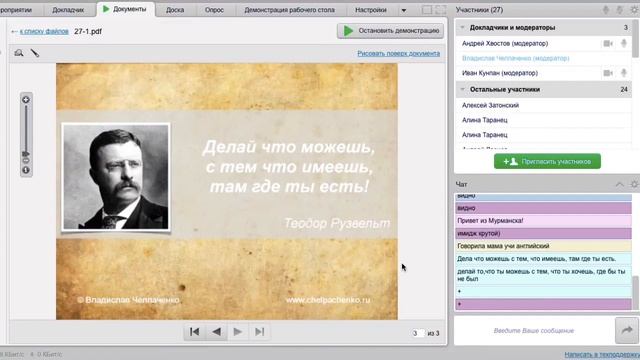The width and height of the screenshot is (640, 360).
Task: Toggle Иван Кунпан microphone icon
Action: click(624, 73)
